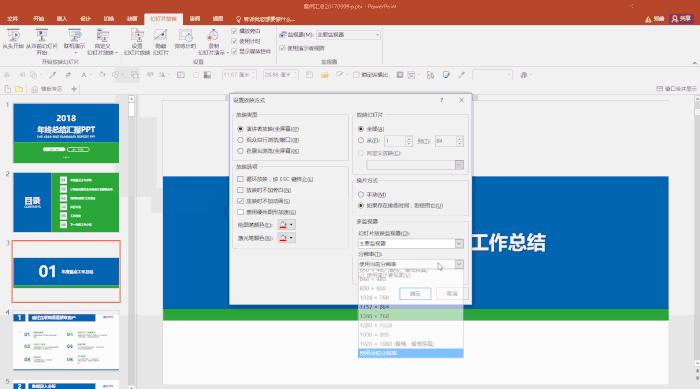Choose 1280 x 1024 from resolution list

tap(411, 326)
